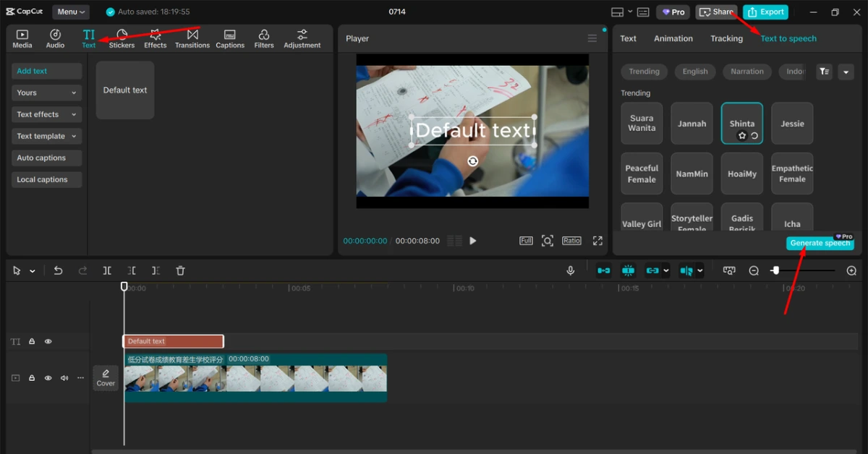Screen dimensions: 868x454
Task: Click the Export button
Action: point(765,12)
